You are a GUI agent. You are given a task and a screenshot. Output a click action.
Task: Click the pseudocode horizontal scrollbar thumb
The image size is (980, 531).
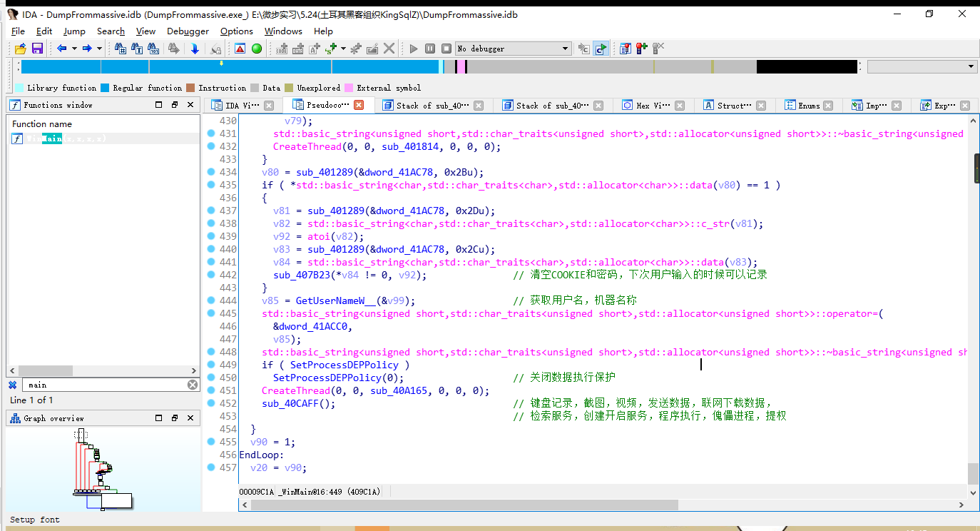pyautogui.click(x=463, y=505)
